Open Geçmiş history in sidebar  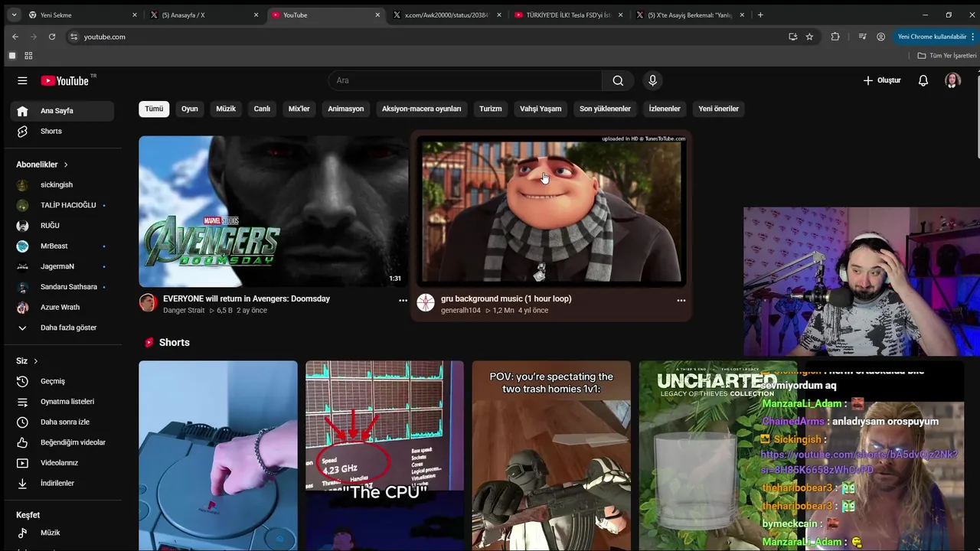click(62, 381)
